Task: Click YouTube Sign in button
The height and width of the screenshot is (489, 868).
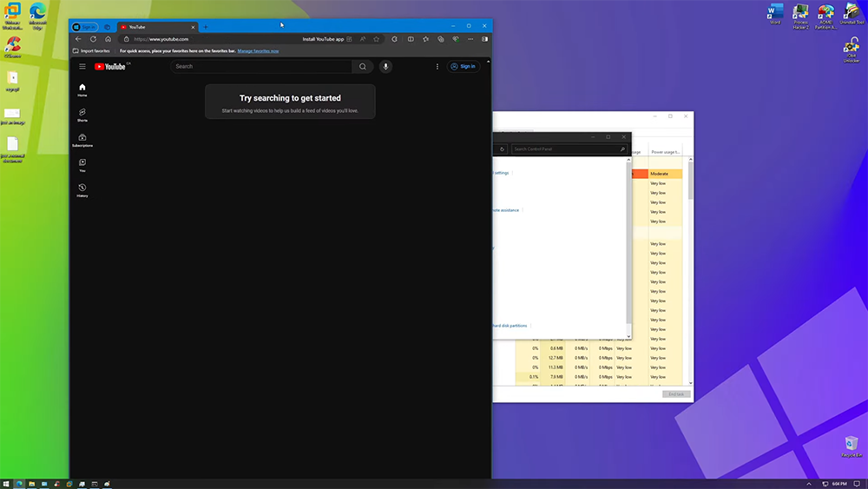Action: pos(464,67)
